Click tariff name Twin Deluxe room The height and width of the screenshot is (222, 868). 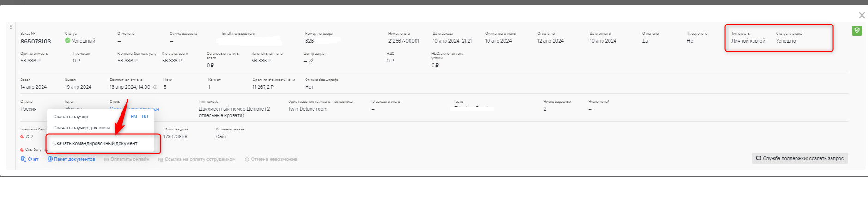308,109
